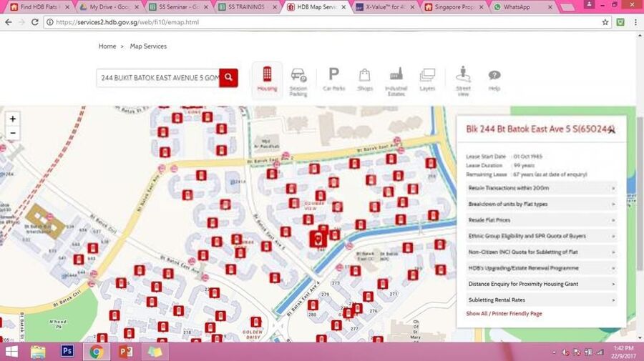Viewport: 644px width, 361px height.
Task: Open the Layers tool
Action: click(427, 79)
